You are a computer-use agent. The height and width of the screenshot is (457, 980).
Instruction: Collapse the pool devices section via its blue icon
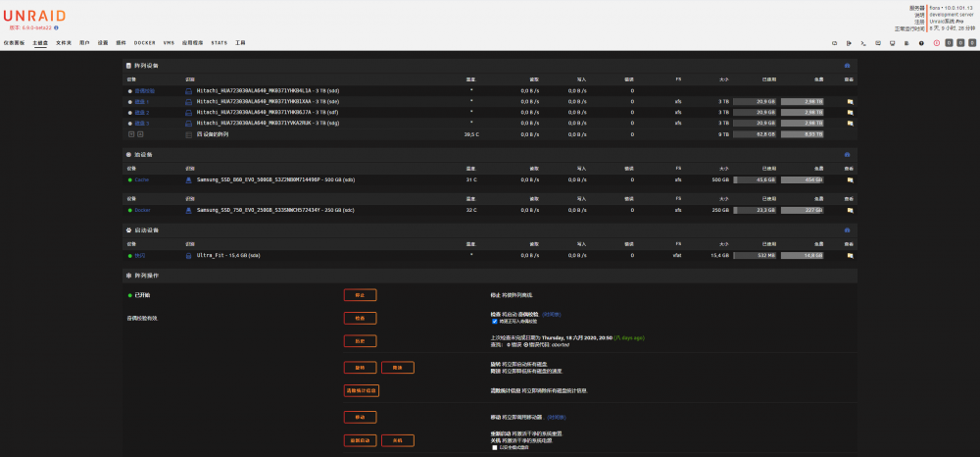coord(847,154)
